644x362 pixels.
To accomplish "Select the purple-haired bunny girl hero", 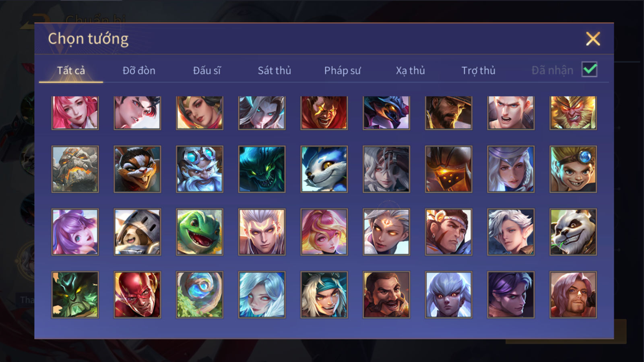I will (x=75, y=232).
